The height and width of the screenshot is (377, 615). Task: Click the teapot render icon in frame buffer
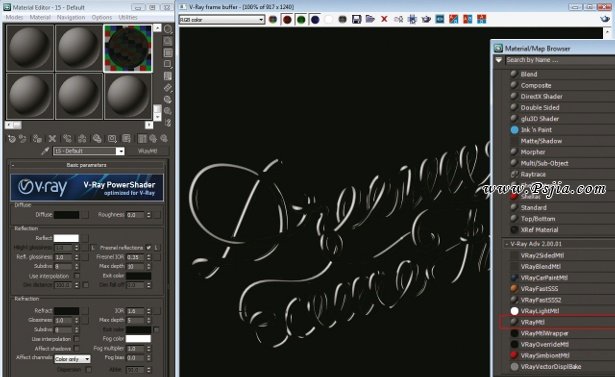point(426,19)
